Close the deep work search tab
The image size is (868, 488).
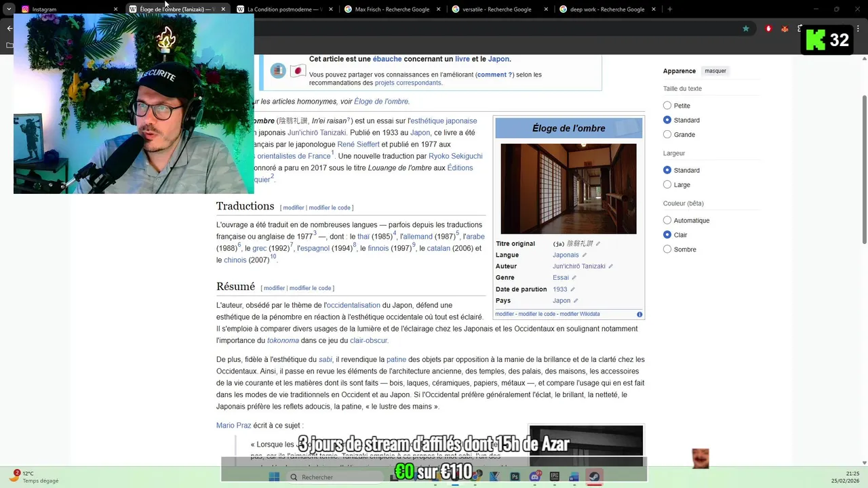pos(655,9)
